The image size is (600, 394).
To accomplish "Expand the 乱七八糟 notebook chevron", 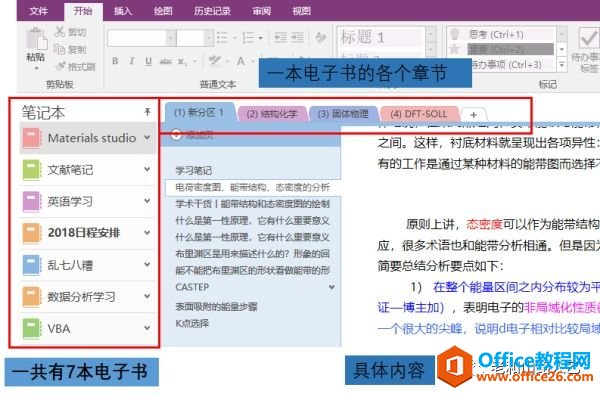I will pos(147,264).
